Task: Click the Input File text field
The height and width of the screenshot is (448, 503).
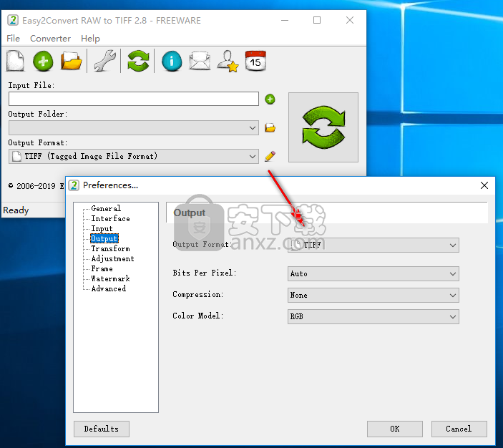Action: (134, 99)
